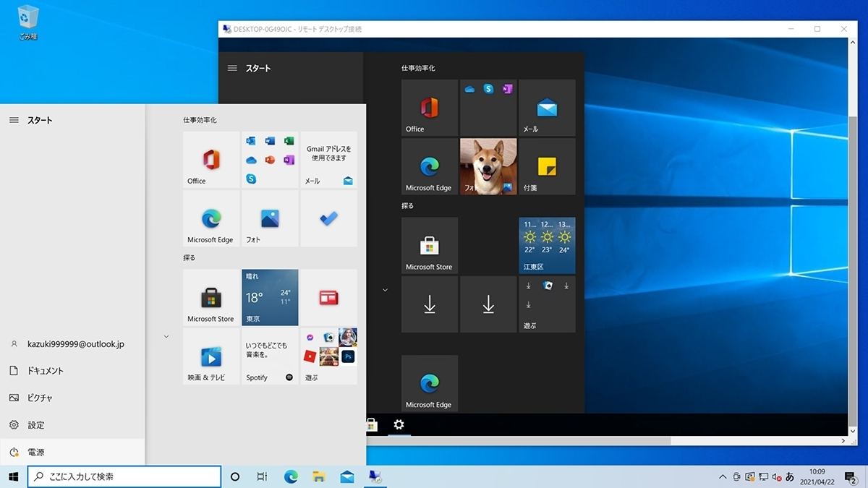Screen dimensions: 868x488
Task: Open the Mail app from the taskbar
Action: pyautogui.click(x=347, y=476)
